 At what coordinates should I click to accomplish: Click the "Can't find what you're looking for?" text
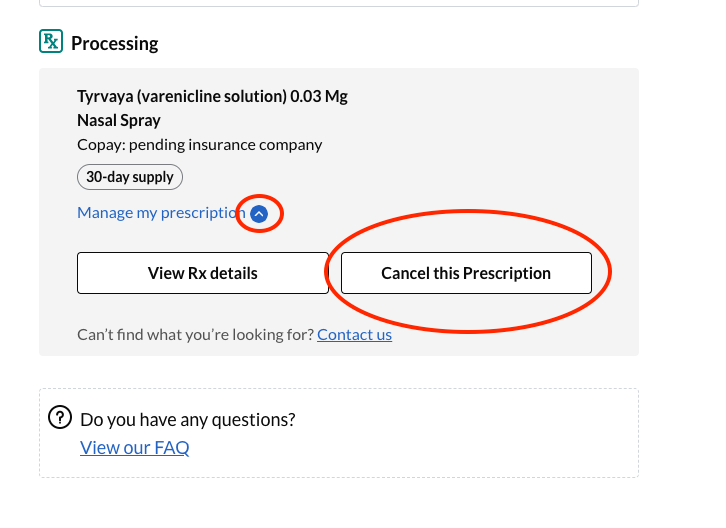pyautogui.click(x=195, y=334)
